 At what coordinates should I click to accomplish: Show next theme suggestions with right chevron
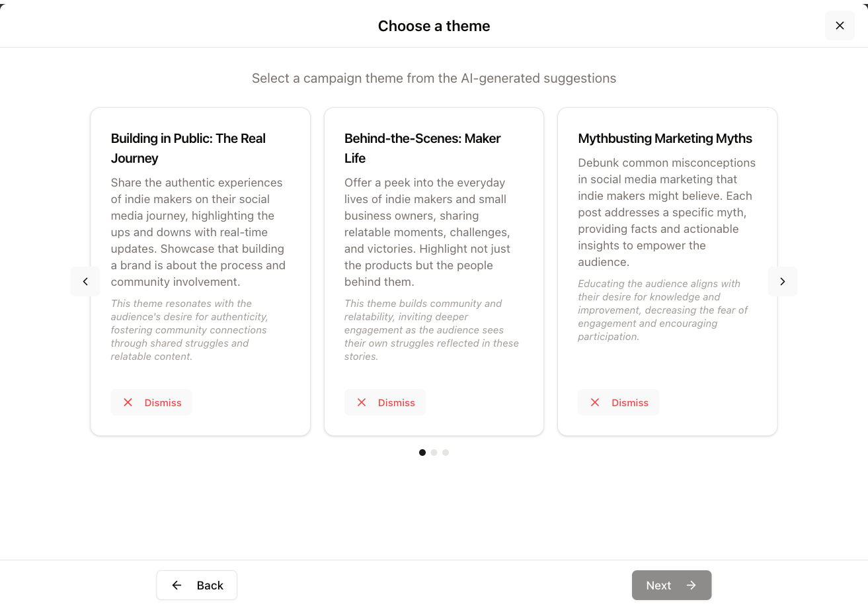click(783, 281)
